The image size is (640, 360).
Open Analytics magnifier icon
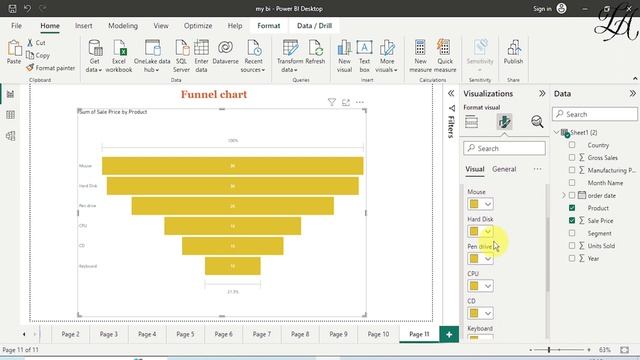click(x=537, y=122)
